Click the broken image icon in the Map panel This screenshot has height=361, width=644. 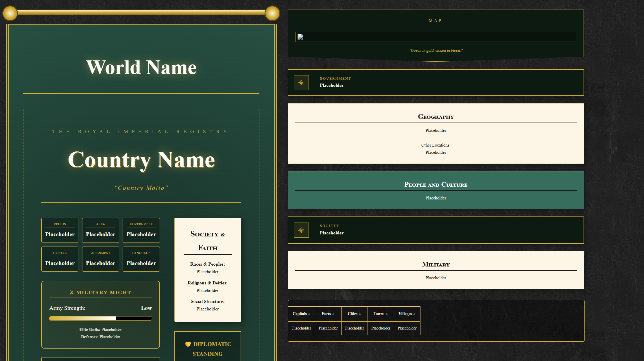[x=300, y=36]
